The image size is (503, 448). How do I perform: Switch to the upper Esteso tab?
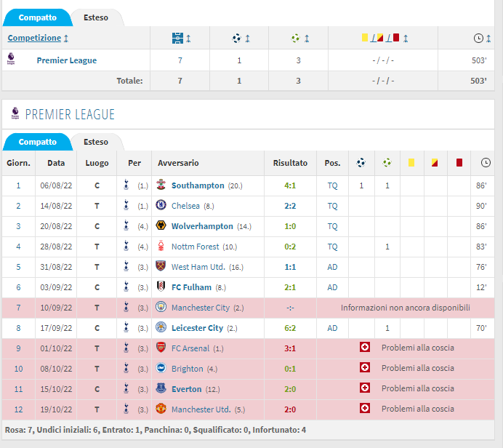click(x=96, y=17)
